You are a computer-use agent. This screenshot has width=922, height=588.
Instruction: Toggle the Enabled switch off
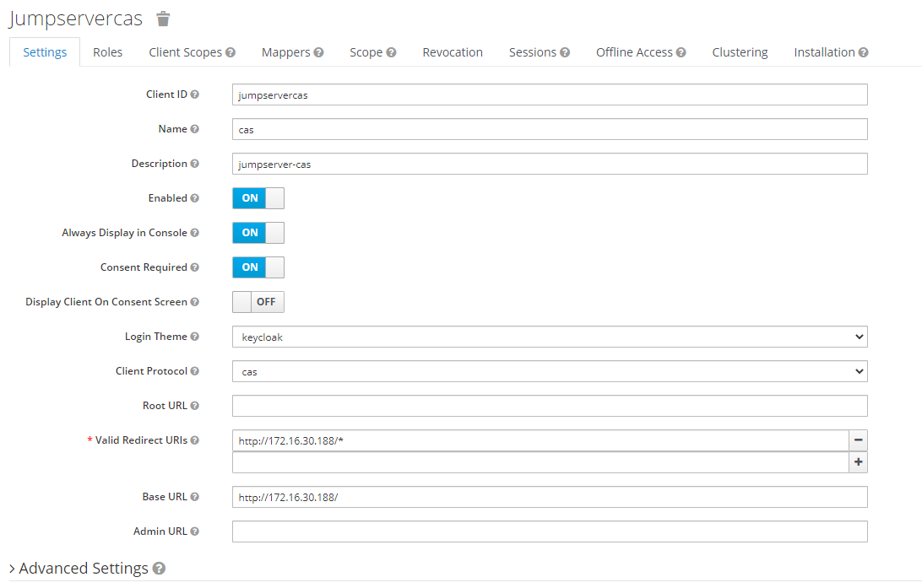pyautogui.click(x=258, y=198)
